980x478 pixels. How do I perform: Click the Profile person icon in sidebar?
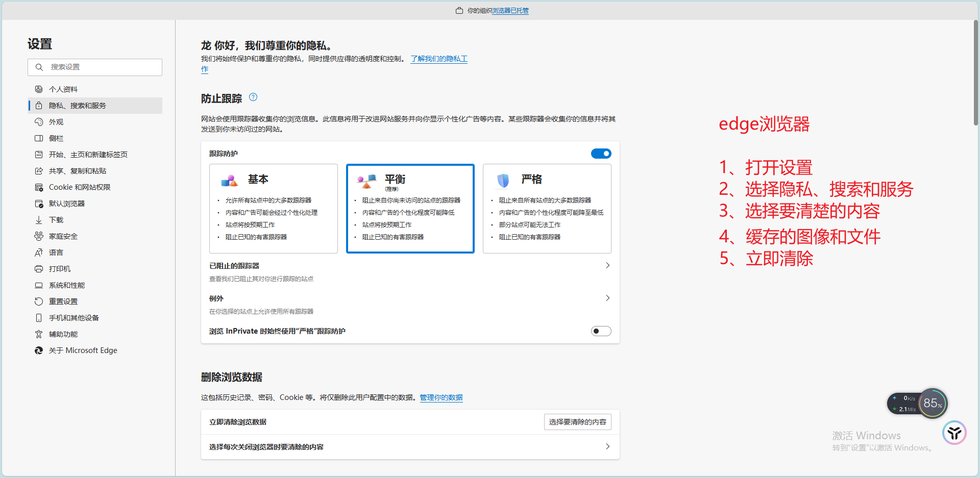tap(39, 89)
